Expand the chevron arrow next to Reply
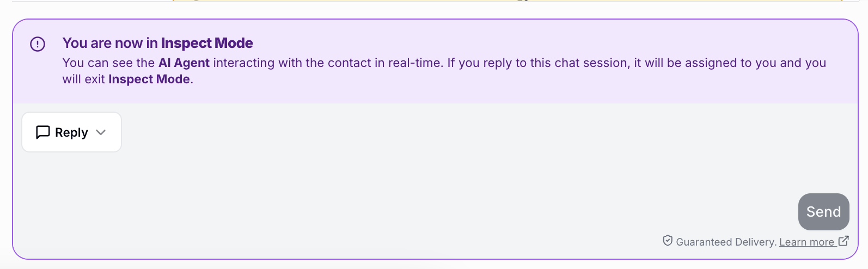This screenshot has width=868, height=269. pos(101,132)
